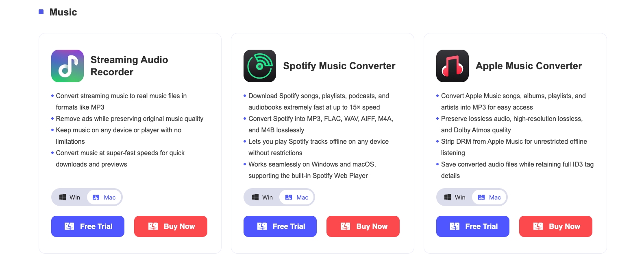Click Windows logo icon in Apple Music Converter card
The width and height of the screenshot is (644, 261).
pos(448,197)
